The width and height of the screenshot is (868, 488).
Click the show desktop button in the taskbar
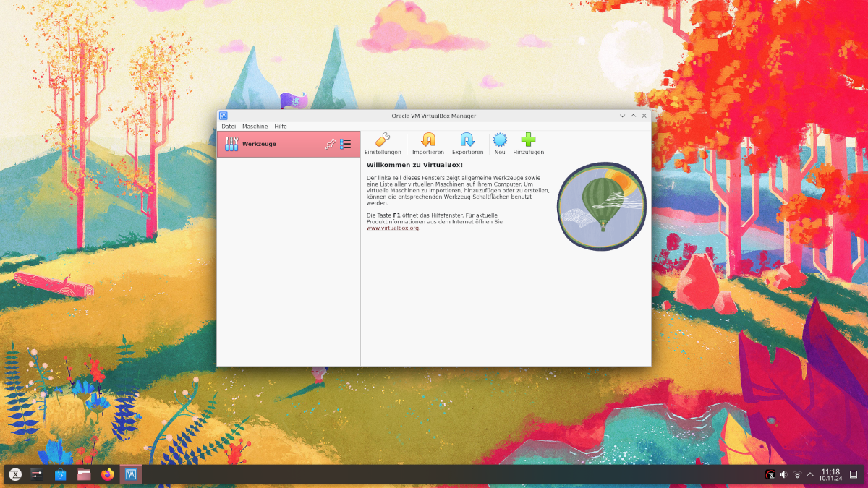[x=854, y=474]
